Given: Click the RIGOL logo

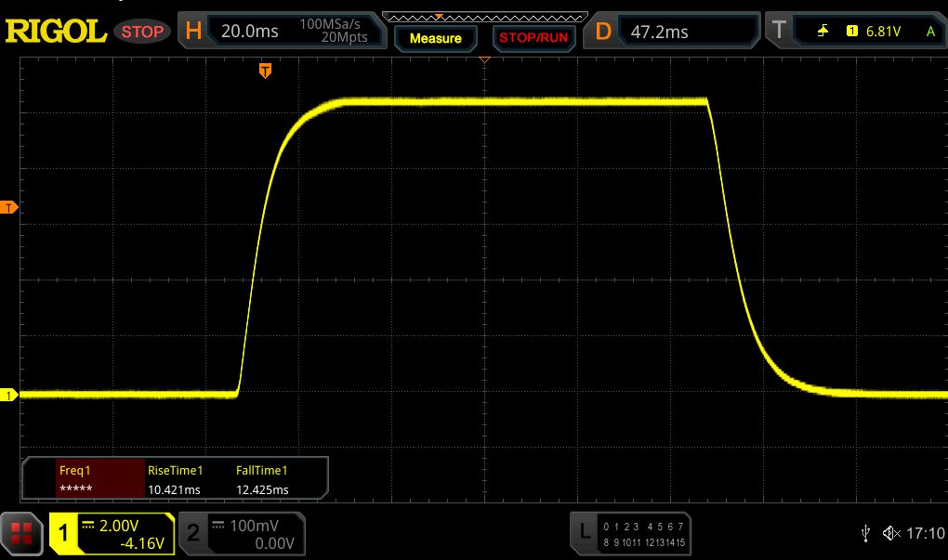Looking at the screenshot, I should coord(56,31).
